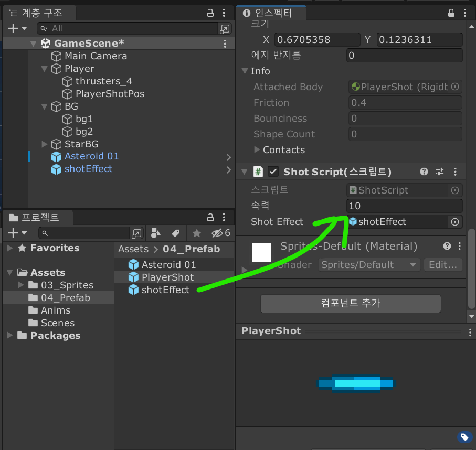Open the Scenes folder
The height and width of the screenshot is (450, 476).
(51, 323)
